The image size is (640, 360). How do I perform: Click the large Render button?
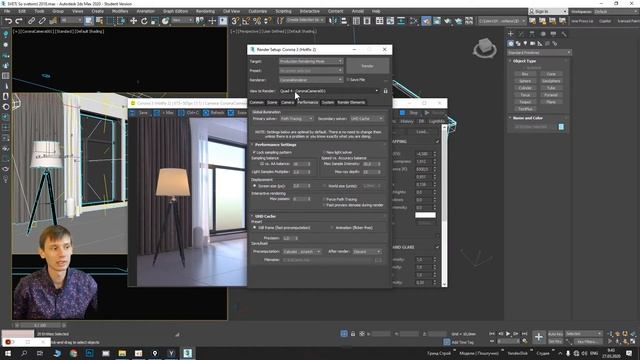(367, 66)
